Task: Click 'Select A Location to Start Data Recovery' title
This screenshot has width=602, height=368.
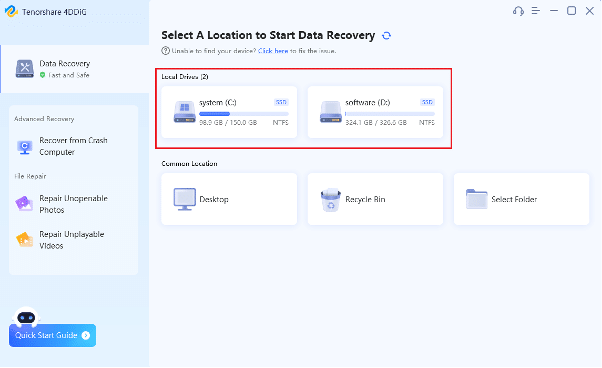Action: point(268,35)
